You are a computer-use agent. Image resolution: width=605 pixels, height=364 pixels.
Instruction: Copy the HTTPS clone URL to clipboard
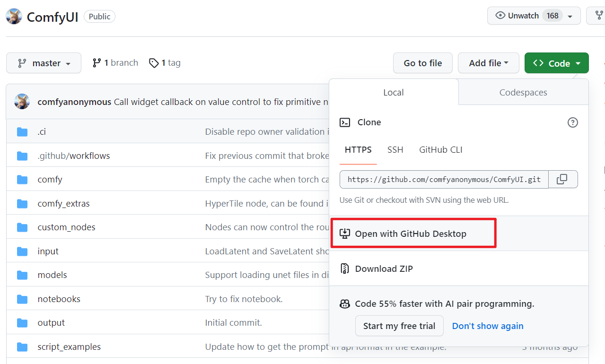[x=562, y=179]
